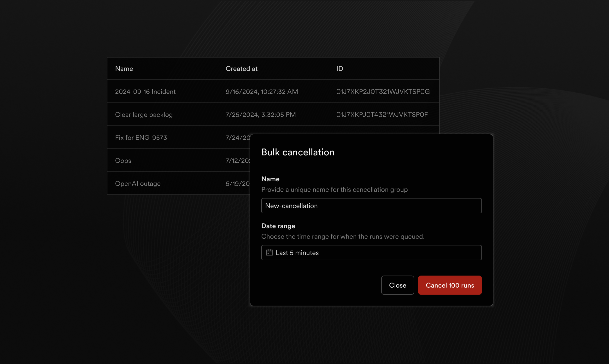Click the ID column header
Viewport: 609px width, 364px height.
(340, 69)
